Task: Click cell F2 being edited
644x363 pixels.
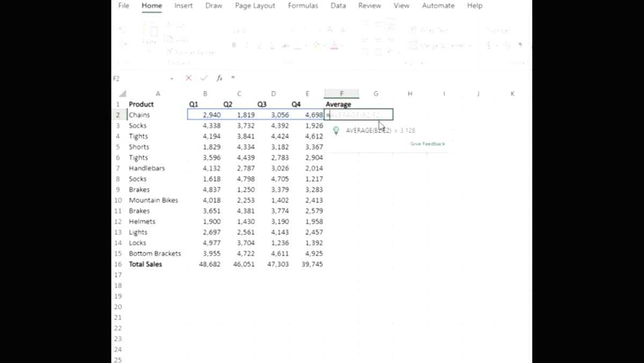Action: coord(358,114)
